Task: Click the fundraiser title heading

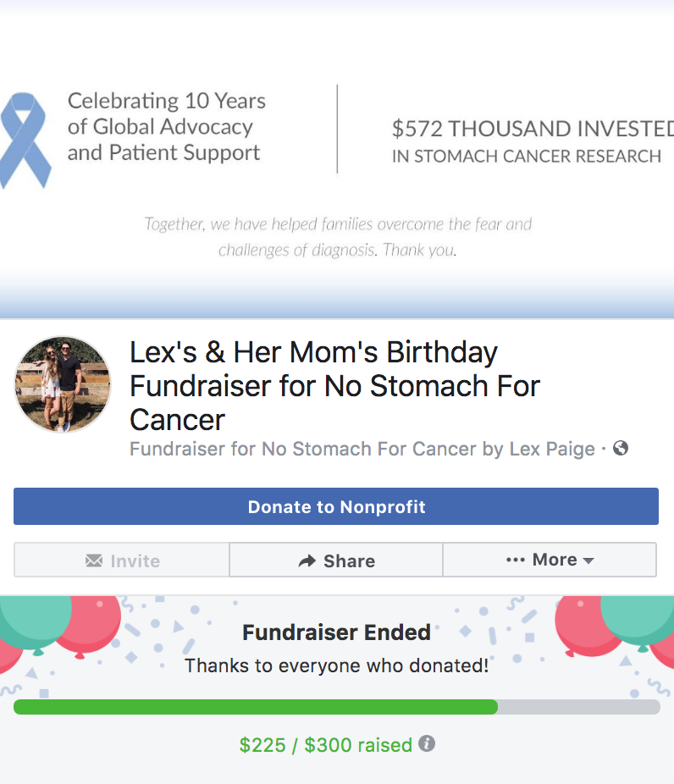Action: [335, 385]
